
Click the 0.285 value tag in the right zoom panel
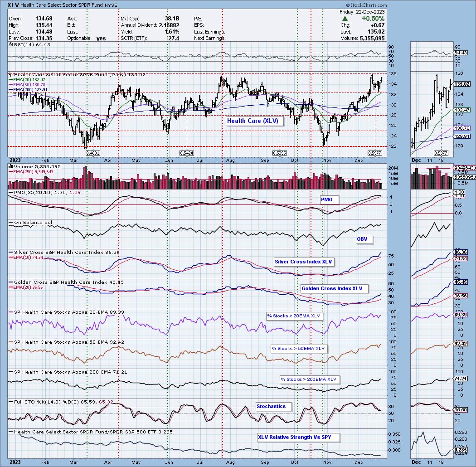pos(460,450)
